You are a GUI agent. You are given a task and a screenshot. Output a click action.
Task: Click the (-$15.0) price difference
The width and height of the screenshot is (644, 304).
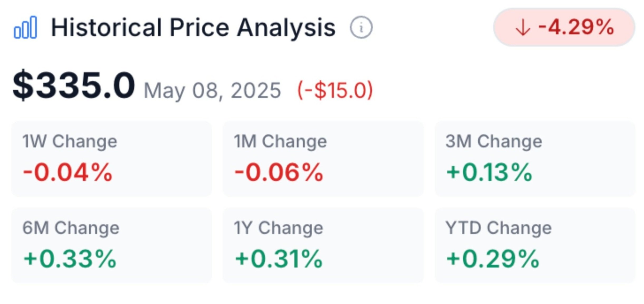click(335, 90)
